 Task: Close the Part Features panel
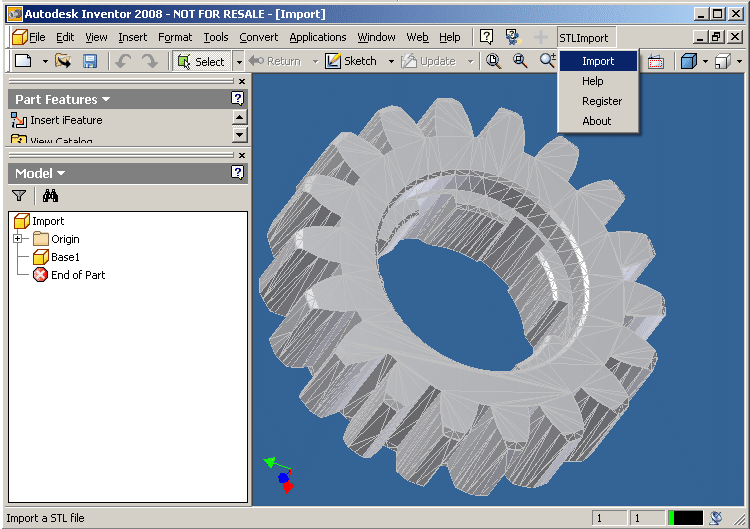(242, 81)
